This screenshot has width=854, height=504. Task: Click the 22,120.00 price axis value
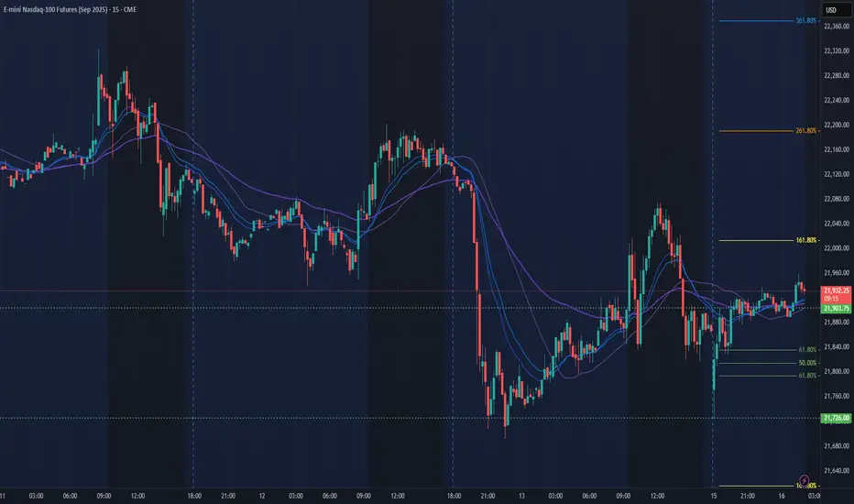[837, 174]
